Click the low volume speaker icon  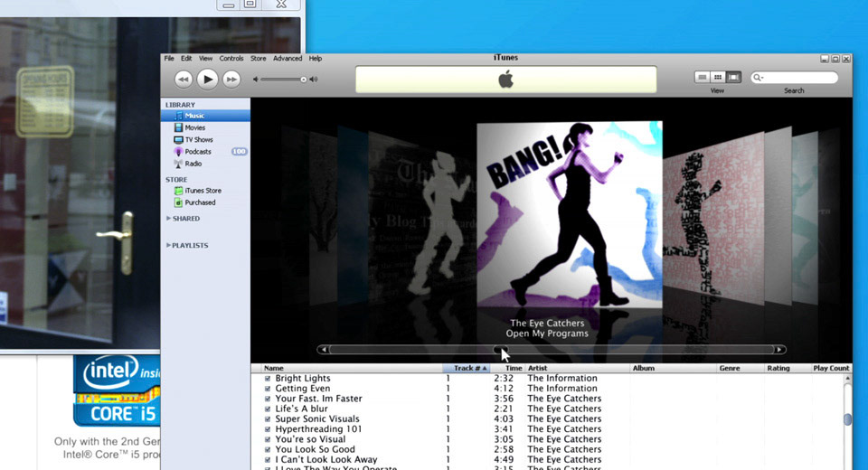pos(255,80)
